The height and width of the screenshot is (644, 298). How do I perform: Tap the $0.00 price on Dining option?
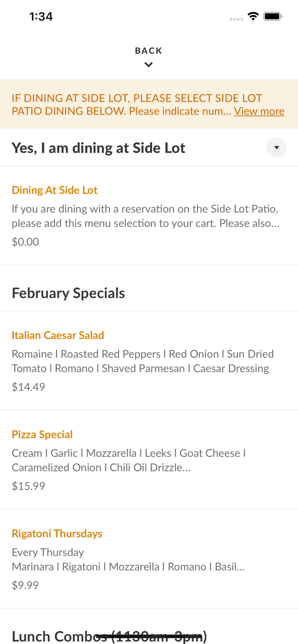click(x=25, y=242)
